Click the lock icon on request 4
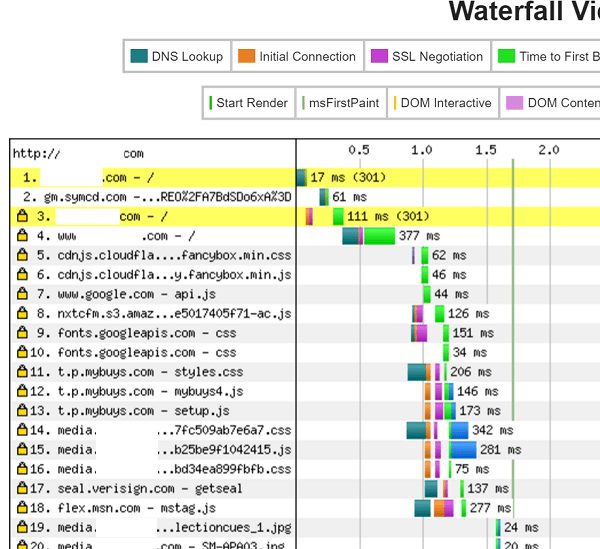Image resolution: width=600 pixels, height=549 pixels. (x=23, y=235)
